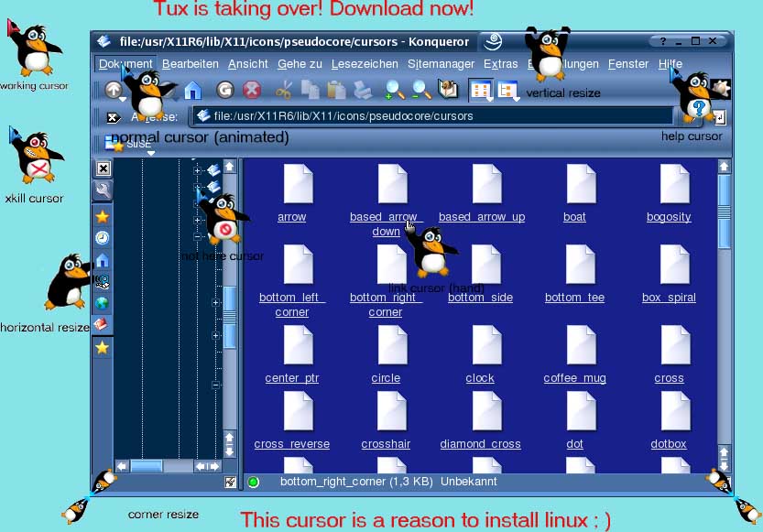Click the green LED status indicator
763x532 pixels.
point(253,482)
